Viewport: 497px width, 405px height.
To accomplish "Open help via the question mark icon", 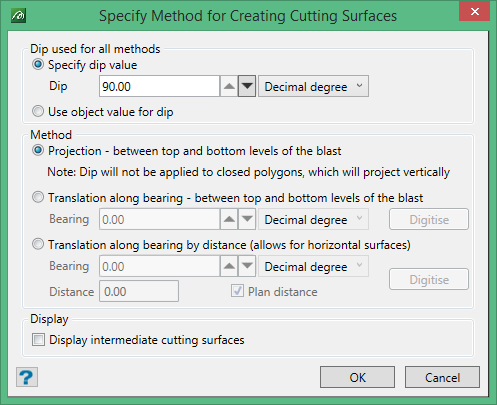I will click(x=27, y=377).
